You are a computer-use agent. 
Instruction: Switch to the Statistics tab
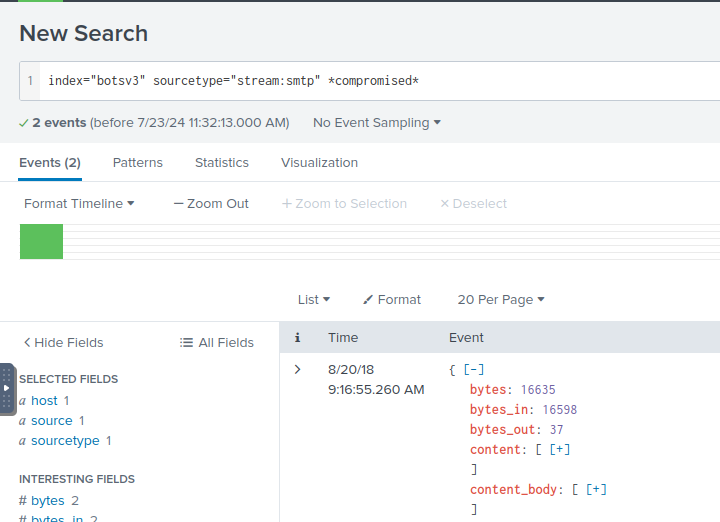coord(221,163)
